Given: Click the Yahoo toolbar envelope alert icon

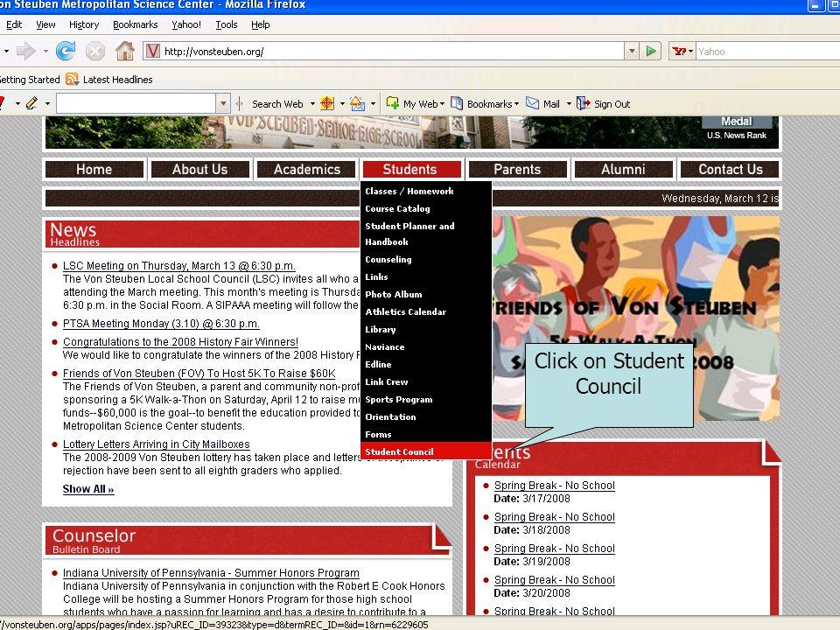Looking at the screenshot, I should [x=357, y=103].
